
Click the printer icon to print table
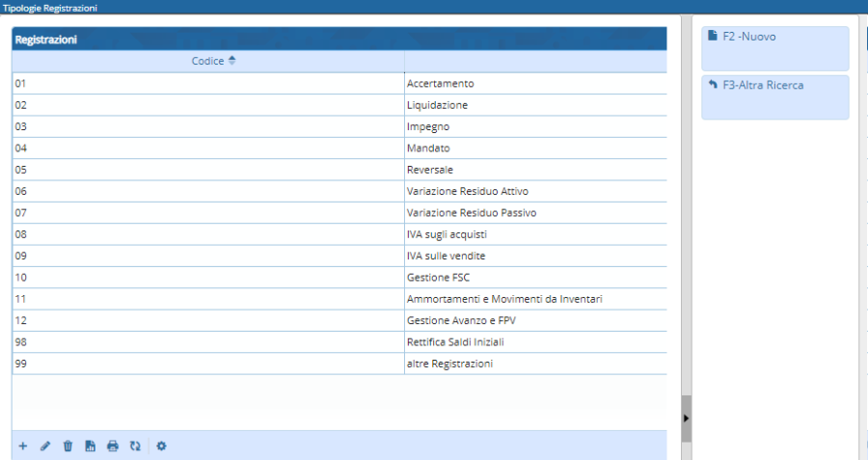click(x=113, y=446)
